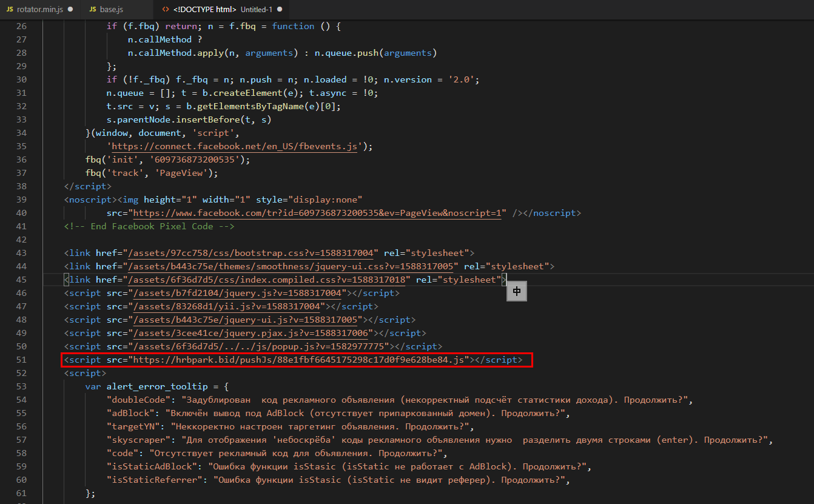Screen dimensions: 814x504
Task: Click line number 61 in the gutter
Action: [21, 493]
